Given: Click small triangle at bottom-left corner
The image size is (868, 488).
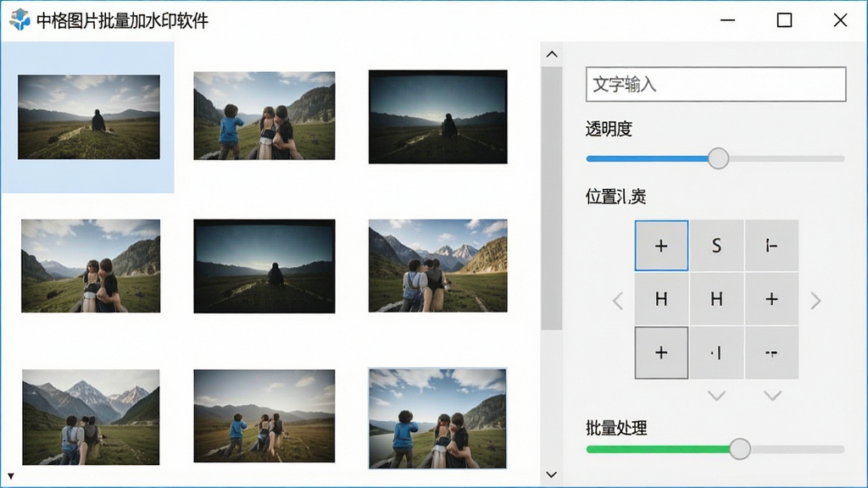Looking at the screenshot, I should [x=11, y=476].
